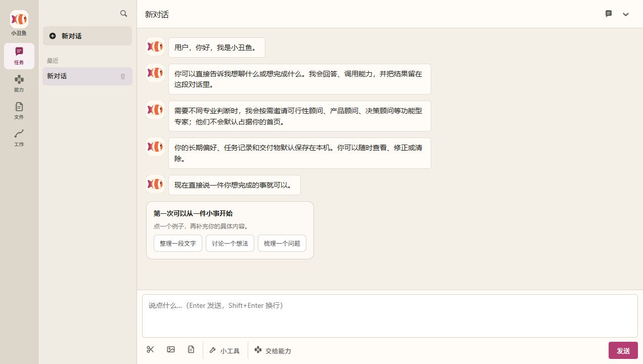Image resolution: width=643 pixels, height=364 pixels.
Task: Choose the 讨论一个想法 example
Action: (230, 243)
